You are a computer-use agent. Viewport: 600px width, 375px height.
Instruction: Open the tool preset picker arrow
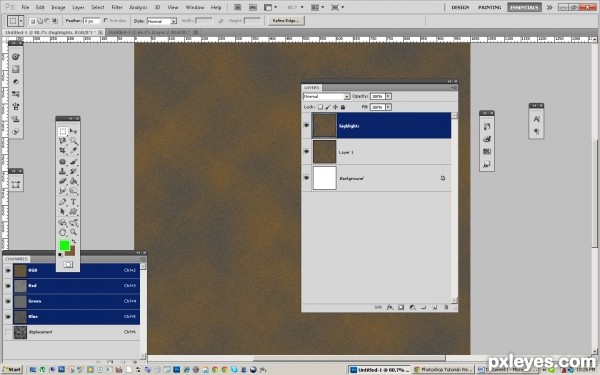coord(21,21)
